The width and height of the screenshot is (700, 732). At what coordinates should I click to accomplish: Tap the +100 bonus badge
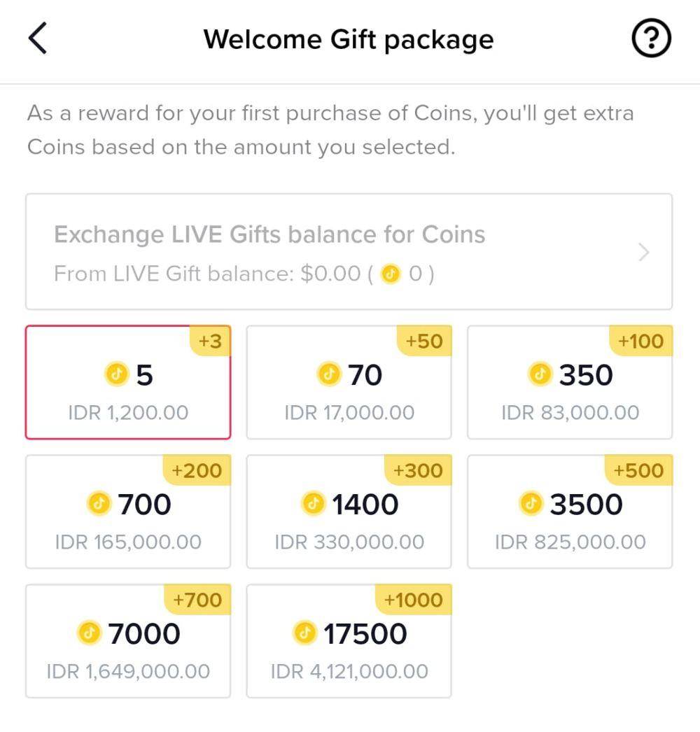click(640, 341)
